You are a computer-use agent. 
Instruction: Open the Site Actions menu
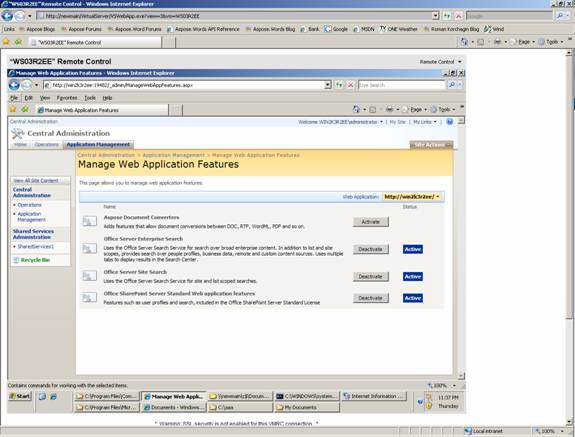[x=431, y=145]
